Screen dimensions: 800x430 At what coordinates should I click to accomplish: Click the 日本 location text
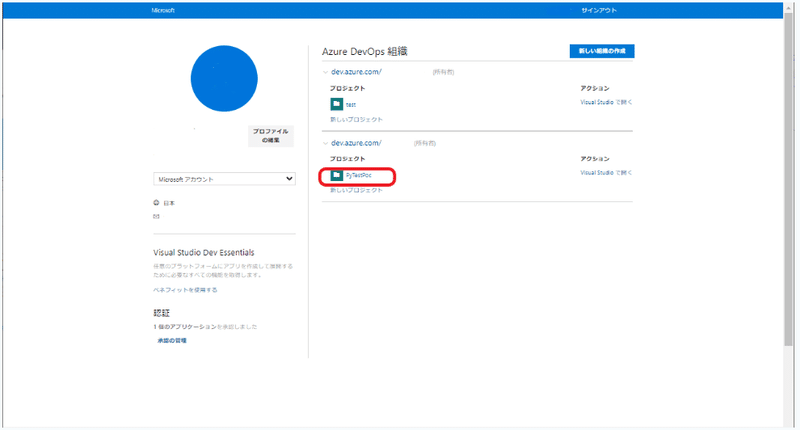tap(169, 203)
